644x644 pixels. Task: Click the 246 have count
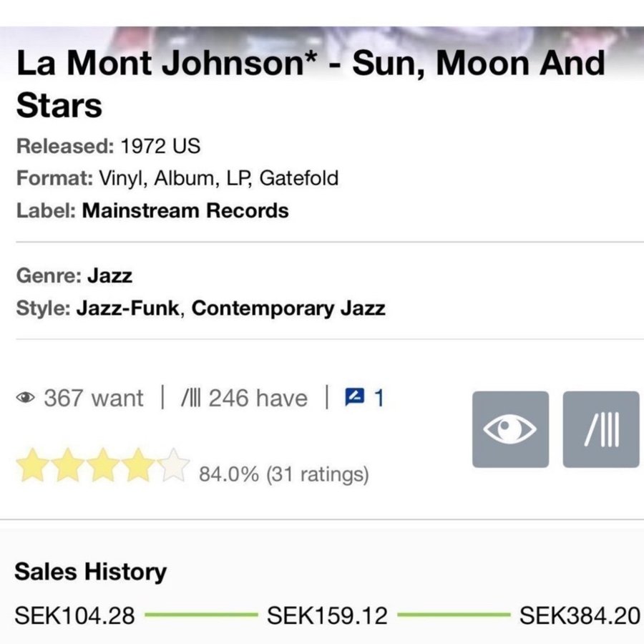tap(258, 398)
